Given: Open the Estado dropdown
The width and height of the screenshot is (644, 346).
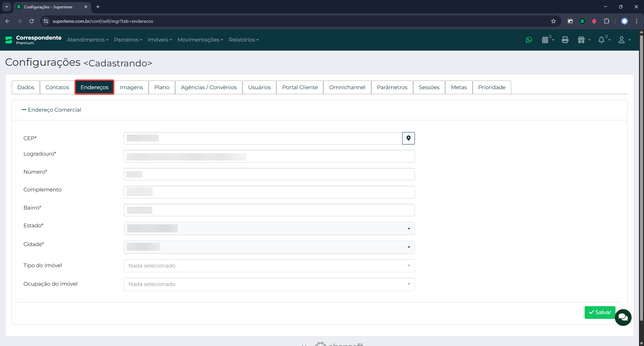Looking at the screenshot, I should (269, 228).
